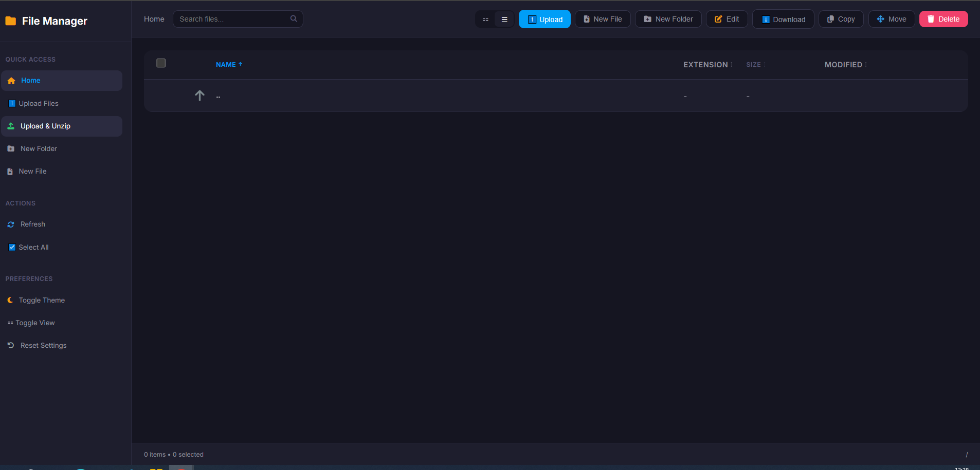Image resolution: width=980 pixels, height=470 pixels.
Task: Switch to list view icon
Action: click(x=504, y=20)
